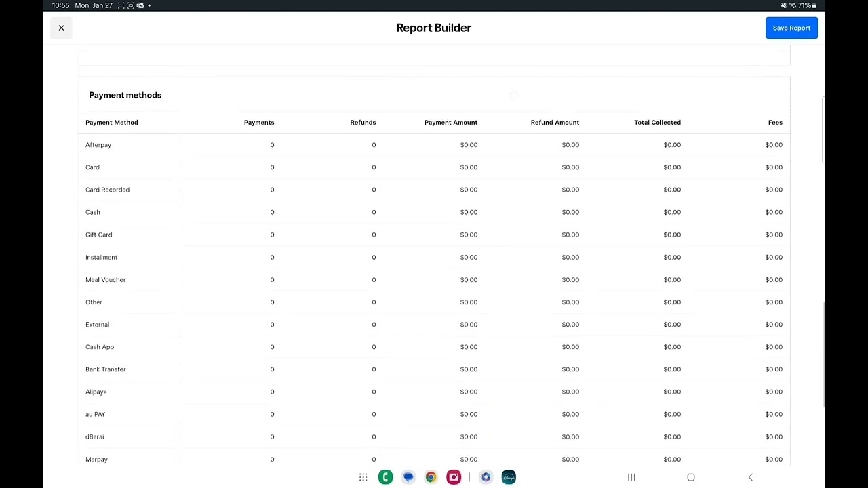Click the Payment Method column header
Screen dimensions: 868x488
(112, 123)
